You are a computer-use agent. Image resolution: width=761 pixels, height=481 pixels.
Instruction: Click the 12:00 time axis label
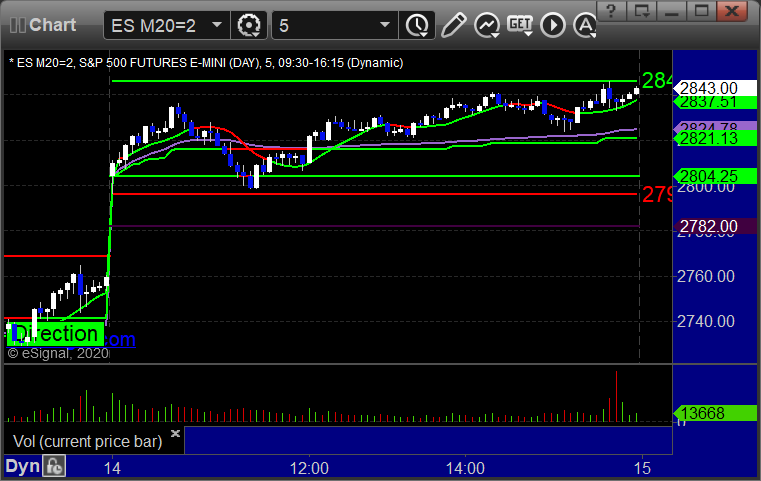pyautogui.click(x=309, y=468)
